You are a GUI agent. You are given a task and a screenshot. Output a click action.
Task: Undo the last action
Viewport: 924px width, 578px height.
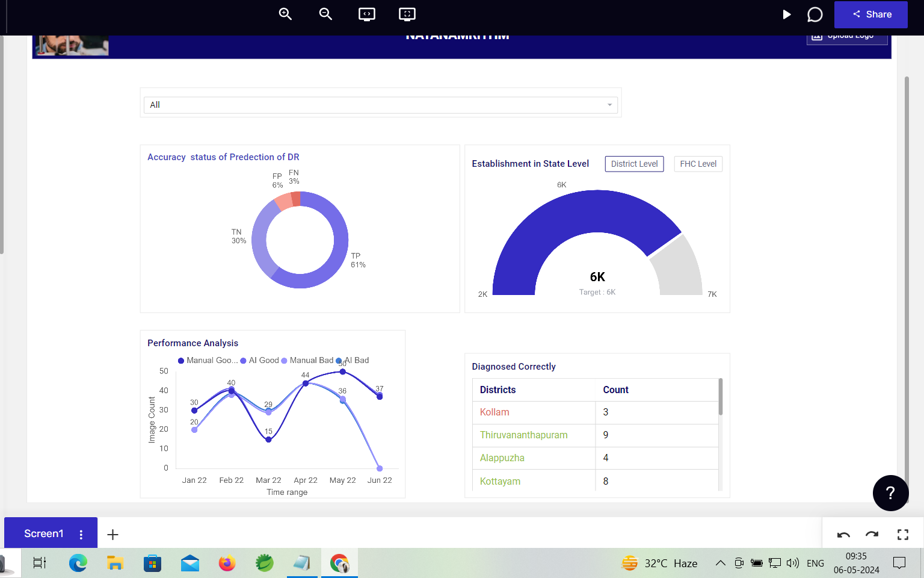click(843, 535)
